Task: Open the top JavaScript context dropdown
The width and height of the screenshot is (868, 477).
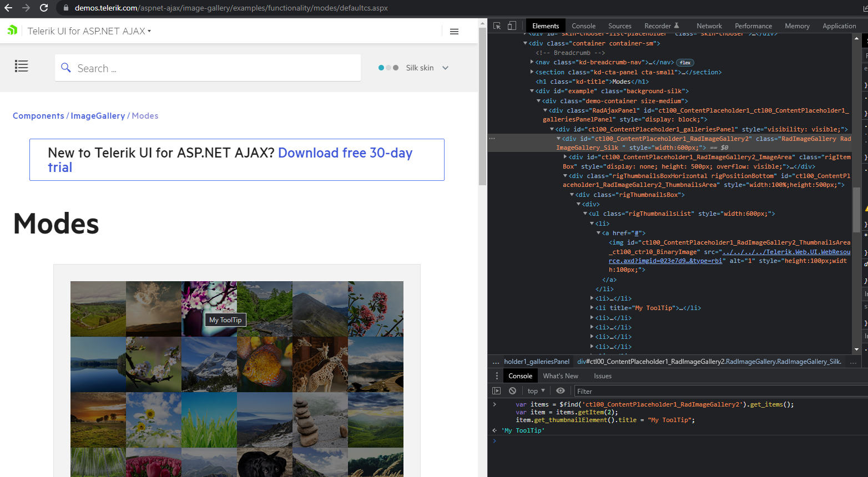Action: point(536,391)
